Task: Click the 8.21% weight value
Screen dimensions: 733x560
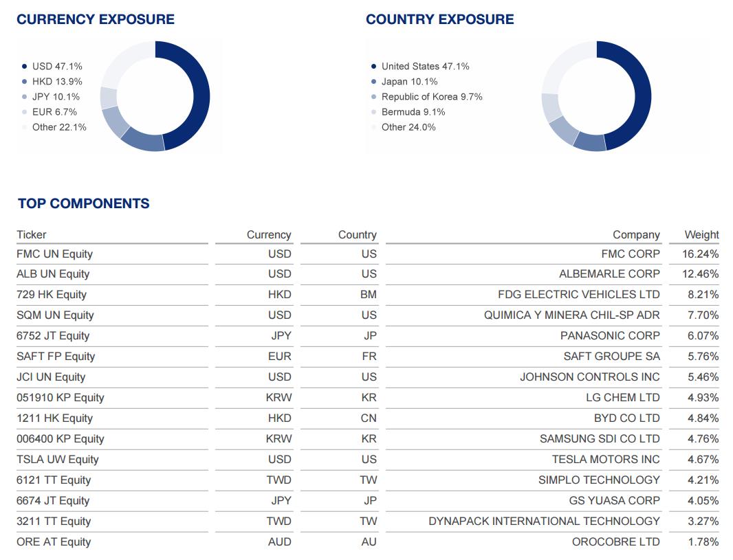Action: (703, 295)
